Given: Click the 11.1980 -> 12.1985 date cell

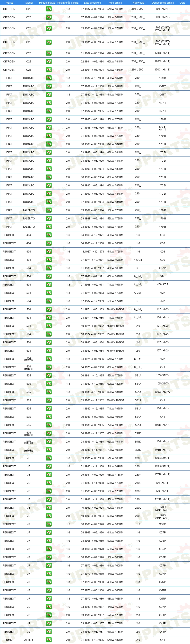Looking at the screenshot, I should point(92,409).
